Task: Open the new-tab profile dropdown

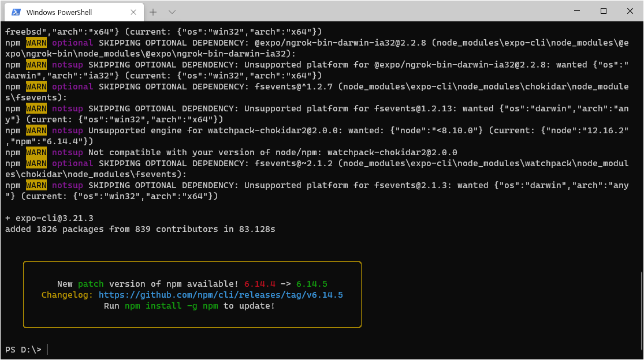Action: click(x=172, y=12)
